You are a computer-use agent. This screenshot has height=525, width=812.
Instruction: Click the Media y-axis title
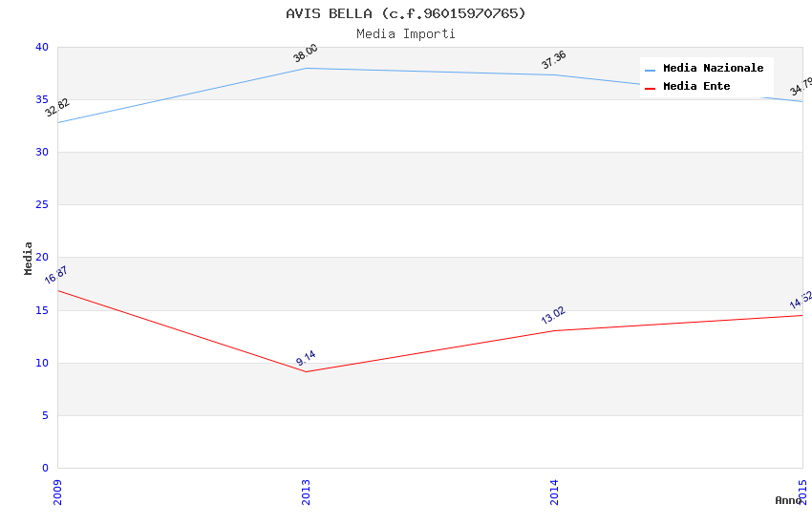point(29,258)
